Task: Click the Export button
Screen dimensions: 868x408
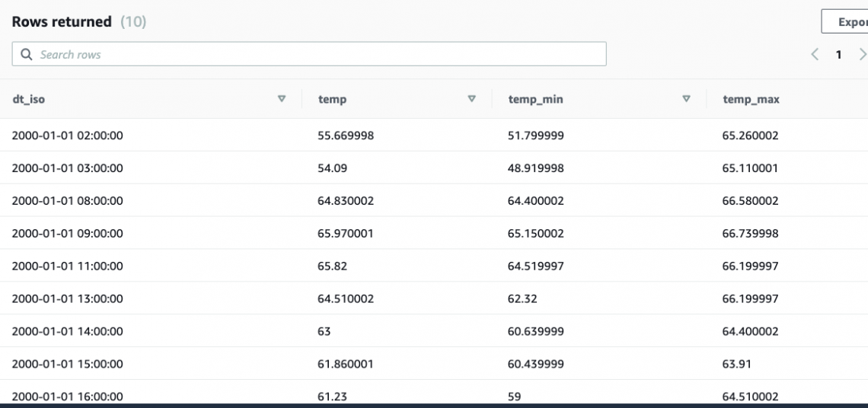Action: pyautogui.click(x=845, y=22)
